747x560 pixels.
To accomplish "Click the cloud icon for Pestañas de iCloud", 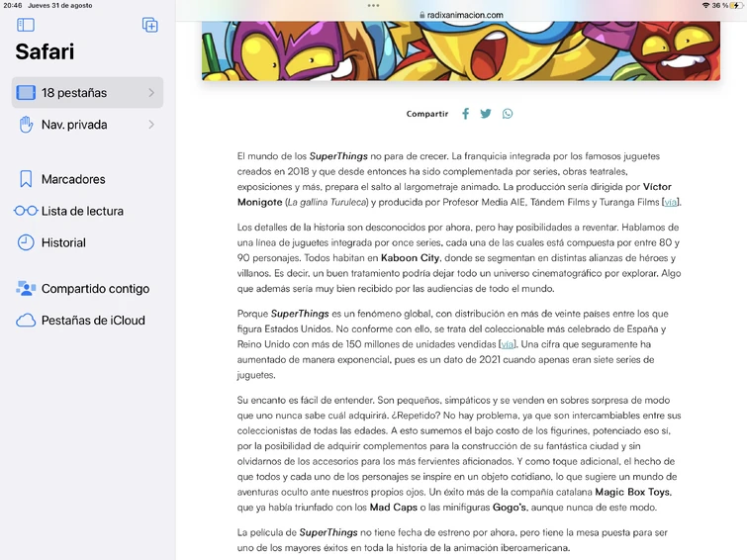I will point(26,321).
